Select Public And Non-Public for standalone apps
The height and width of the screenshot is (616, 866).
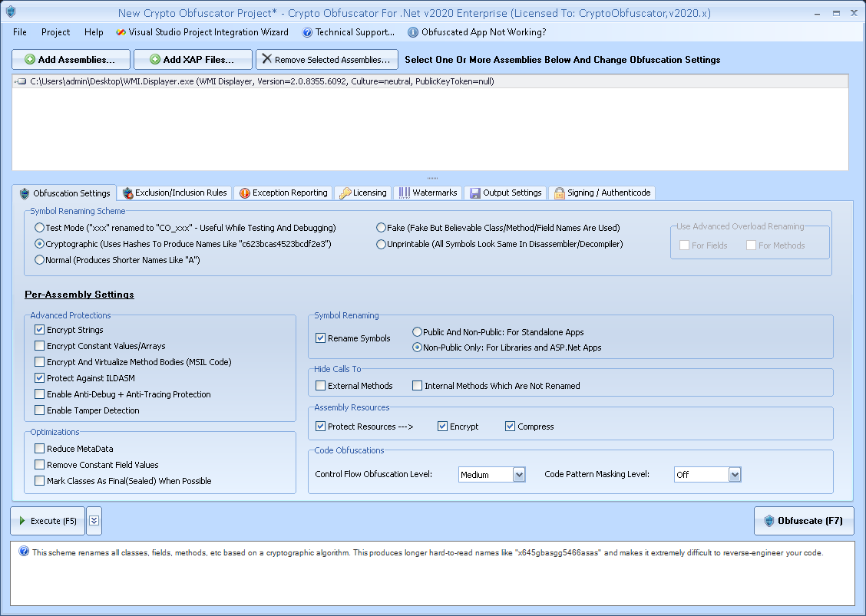(417, 331)
